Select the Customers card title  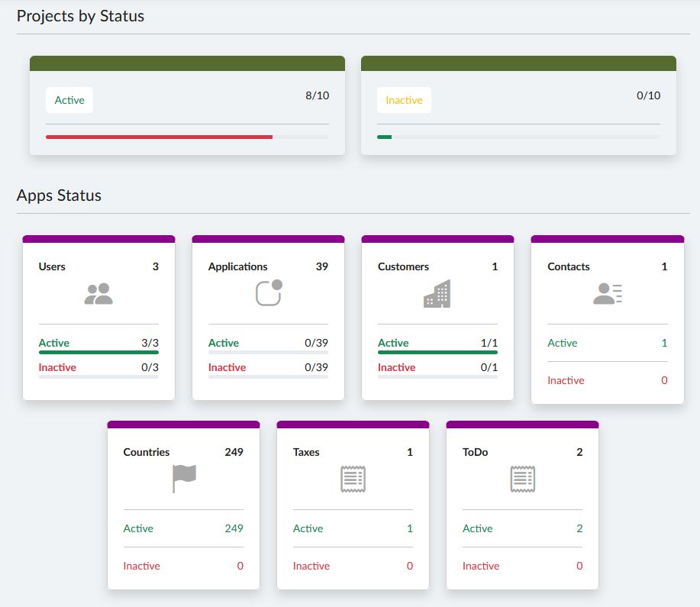[403, 266]
